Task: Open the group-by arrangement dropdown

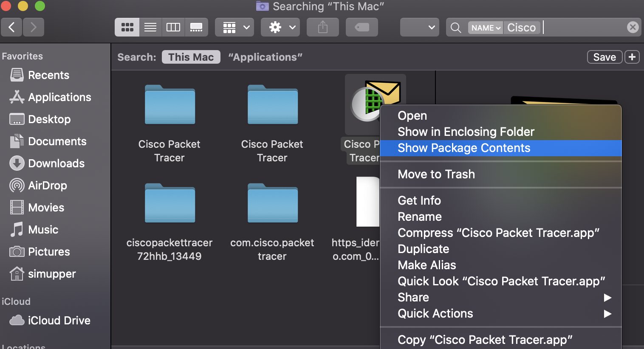Action: tap(234, 27)
